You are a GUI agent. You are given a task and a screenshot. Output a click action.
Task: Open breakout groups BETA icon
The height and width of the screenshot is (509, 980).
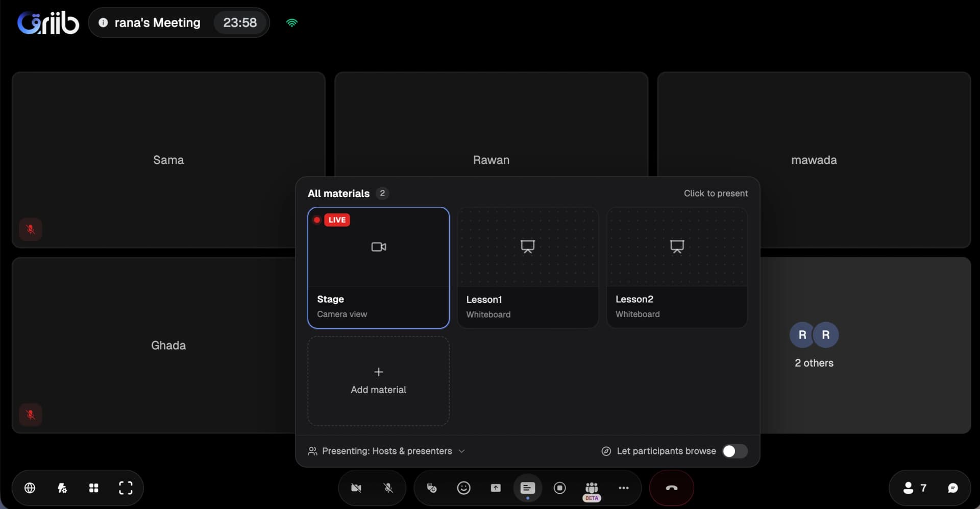tap(592, 490)
